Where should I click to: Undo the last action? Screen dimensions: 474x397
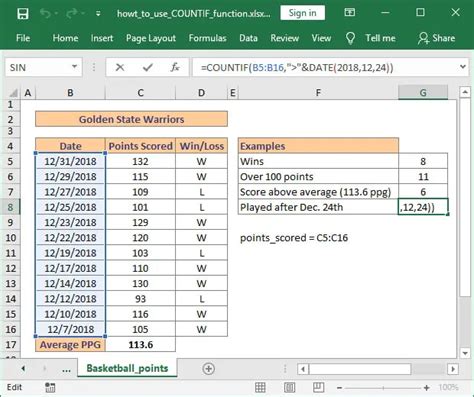(45, 14)
